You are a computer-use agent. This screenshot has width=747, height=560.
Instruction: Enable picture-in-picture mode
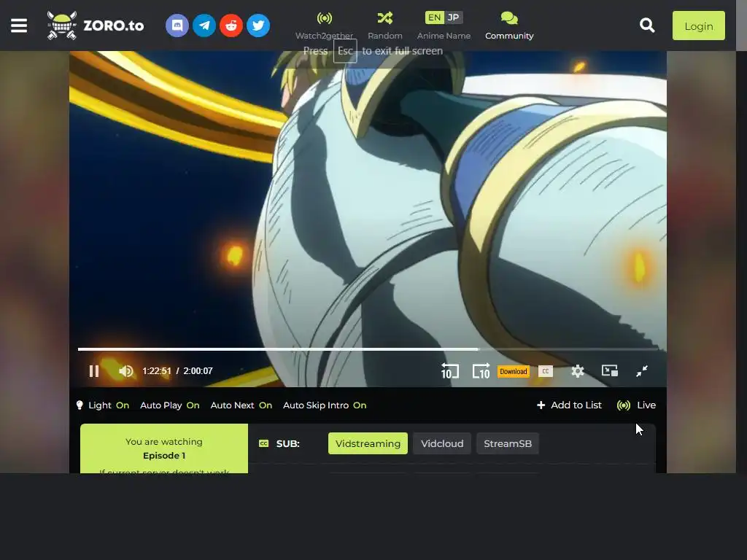click(x=610, y=371)
